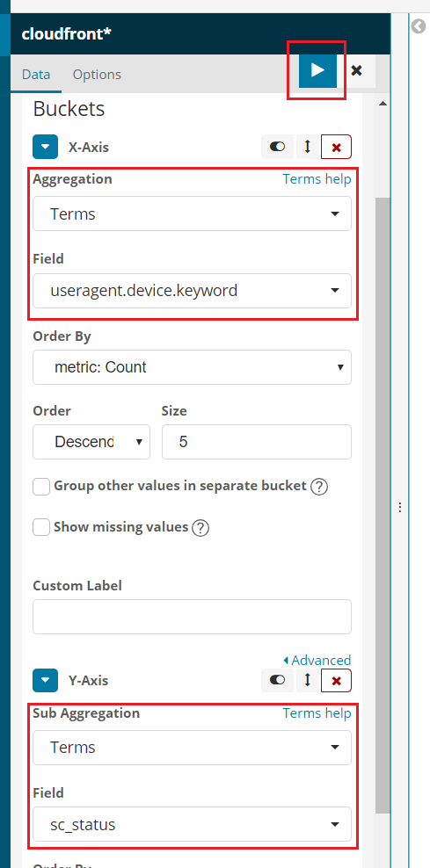Apply changes with the play button

click(x=317, y=70)
